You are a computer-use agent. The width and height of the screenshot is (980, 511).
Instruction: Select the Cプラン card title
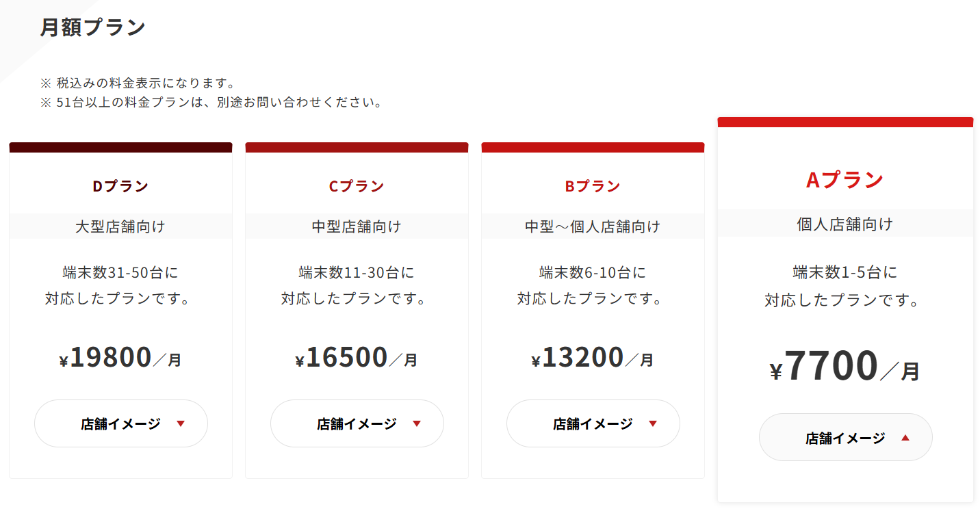click(357, 186)
